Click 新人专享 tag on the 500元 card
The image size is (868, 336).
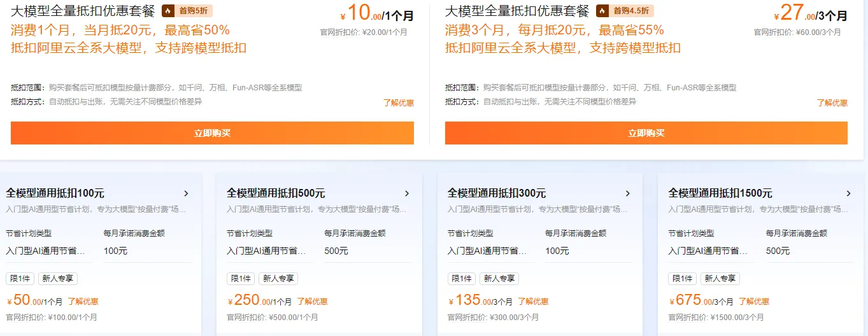(279, 279)
